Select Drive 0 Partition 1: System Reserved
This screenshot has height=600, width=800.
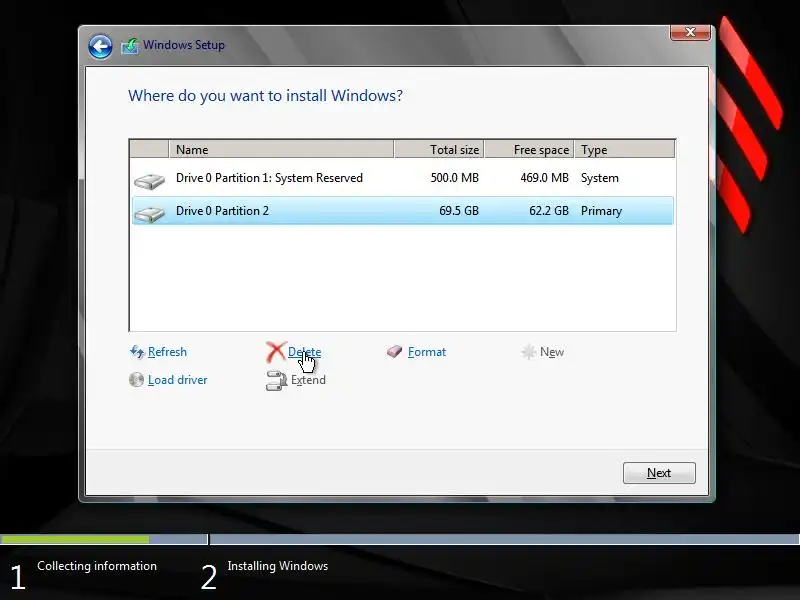[x=403, y=178]
